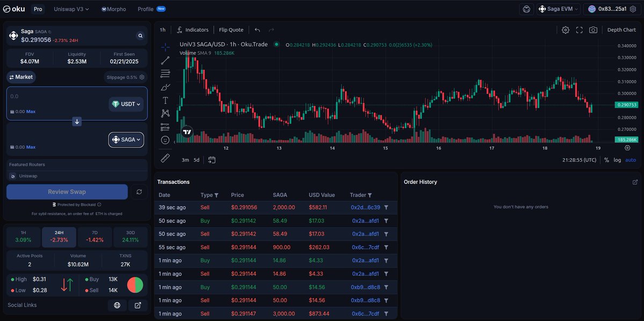Toggle market status green indicator

(277, 45)
